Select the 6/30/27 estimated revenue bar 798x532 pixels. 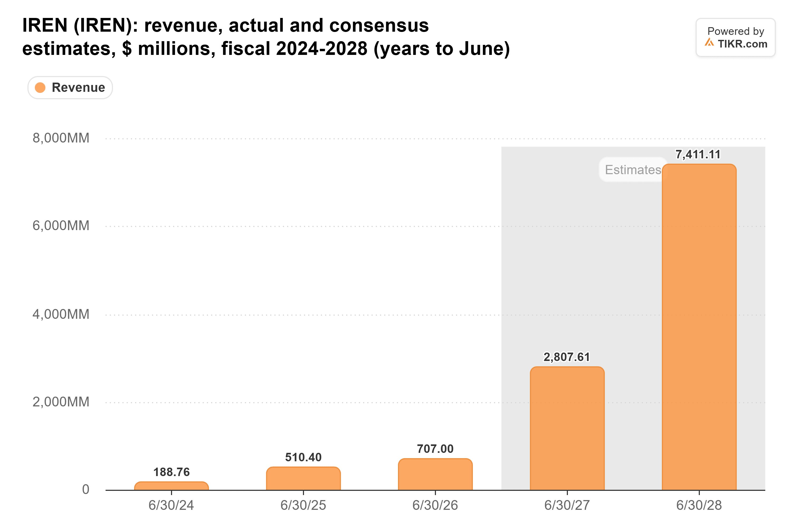point(567,428)
